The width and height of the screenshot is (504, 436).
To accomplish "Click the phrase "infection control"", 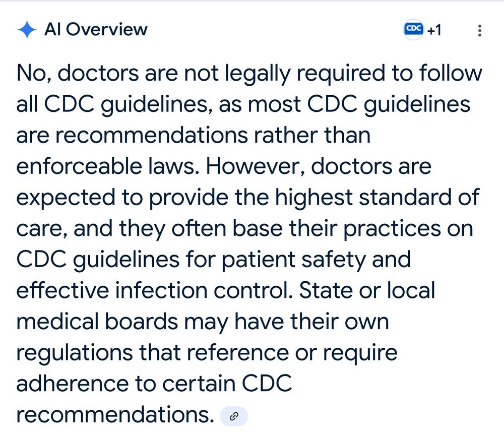I will coord(204,290).
